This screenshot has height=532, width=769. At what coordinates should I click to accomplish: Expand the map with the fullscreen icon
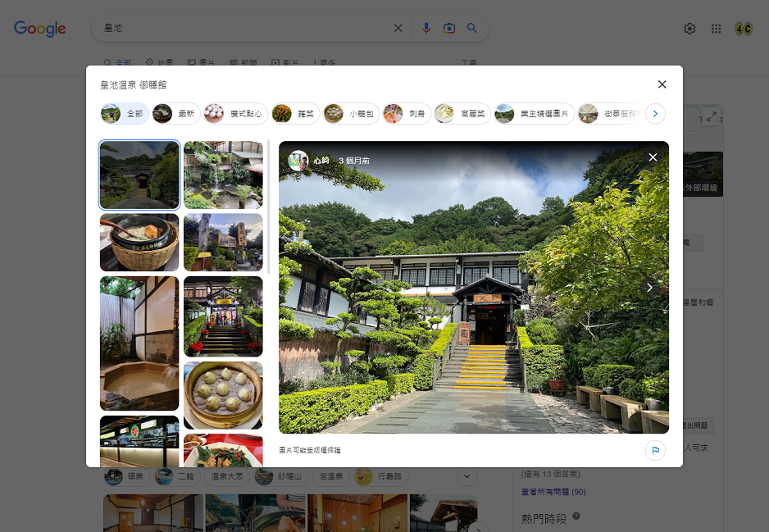pyautogui.click(x=712, y=116)
